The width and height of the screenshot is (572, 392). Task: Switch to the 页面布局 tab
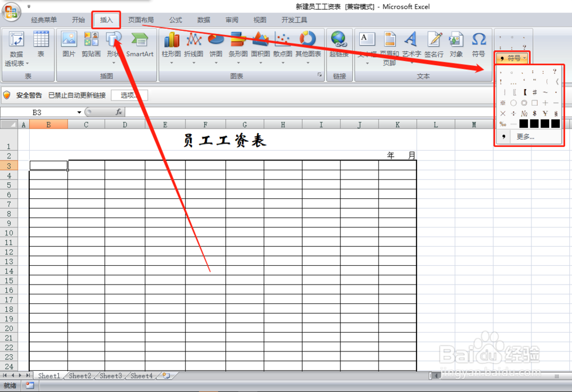coord(141,20)
